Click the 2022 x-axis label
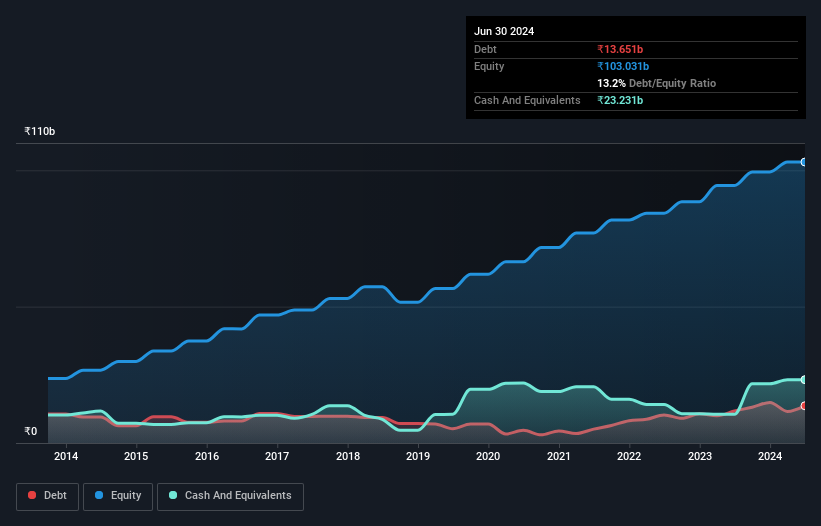 [629, 456]
